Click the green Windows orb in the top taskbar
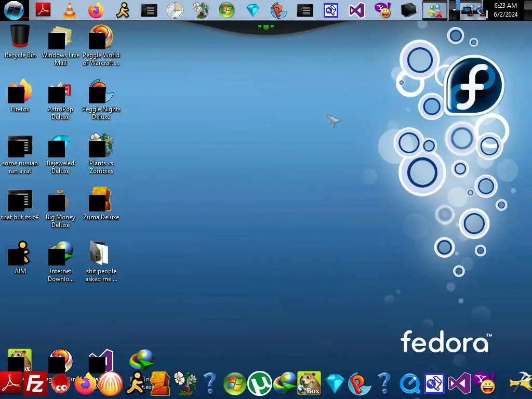This screenshot has height=399, width=532. point(227,10)
